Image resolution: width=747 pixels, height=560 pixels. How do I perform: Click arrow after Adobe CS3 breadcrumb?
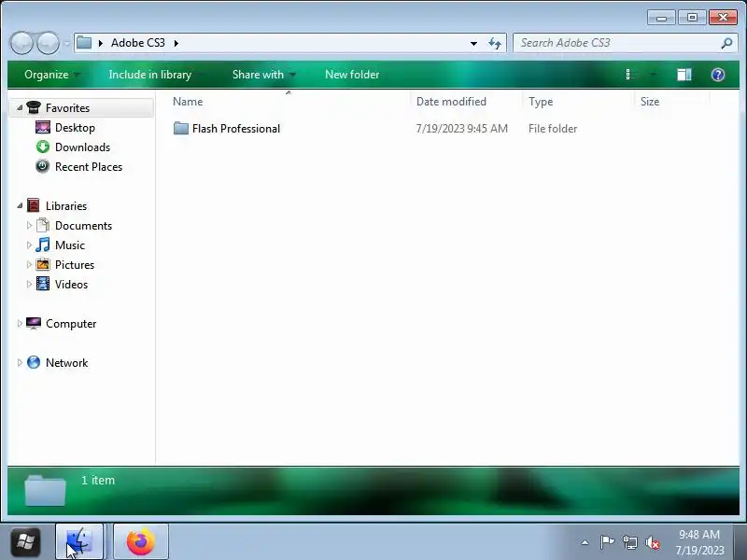pyautogui.click(x=176, y=43)
